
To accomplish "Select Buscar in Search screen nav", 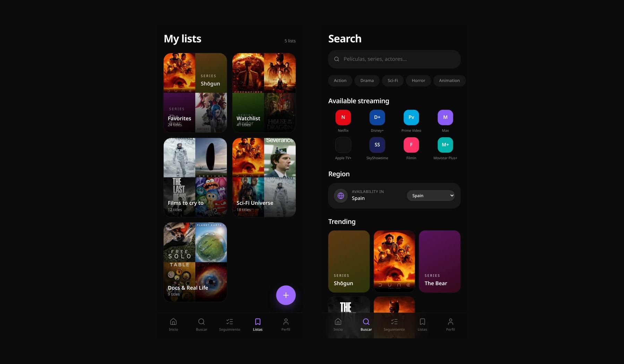I will (x=366, y=324).
